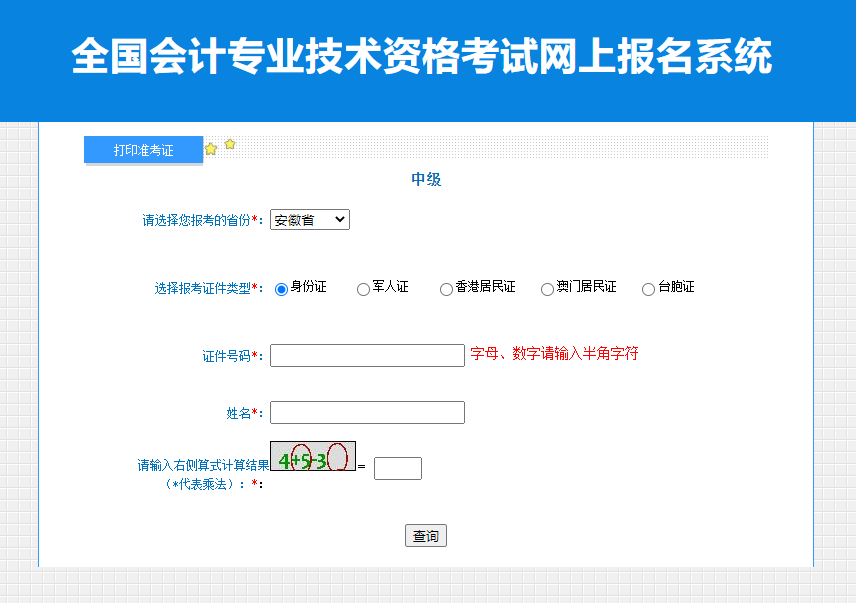Click the blue 打印准考证 tab header icon
Image resolution: width=856 pixels, height=604 pixels.
click(x=143, y=149)
